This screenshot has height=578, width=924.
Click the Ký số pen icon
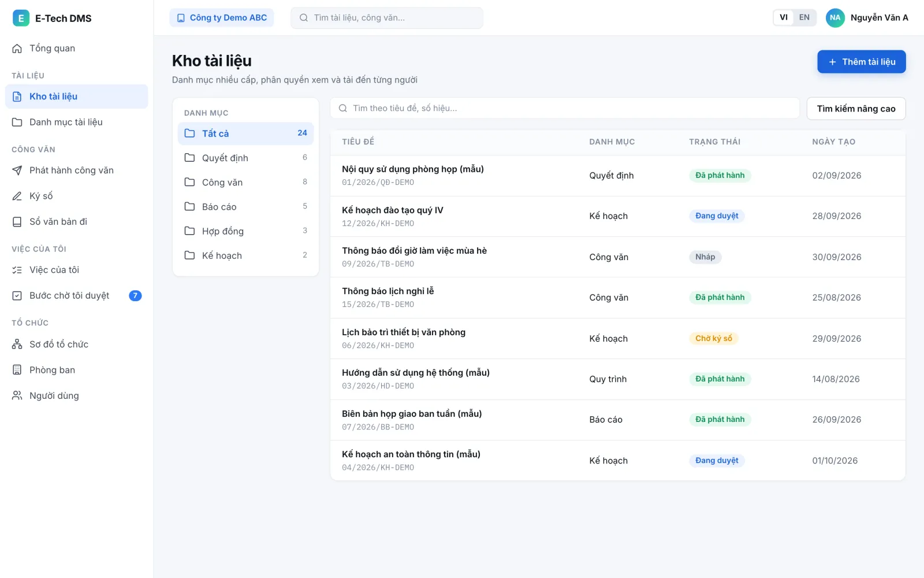[17, 196]
